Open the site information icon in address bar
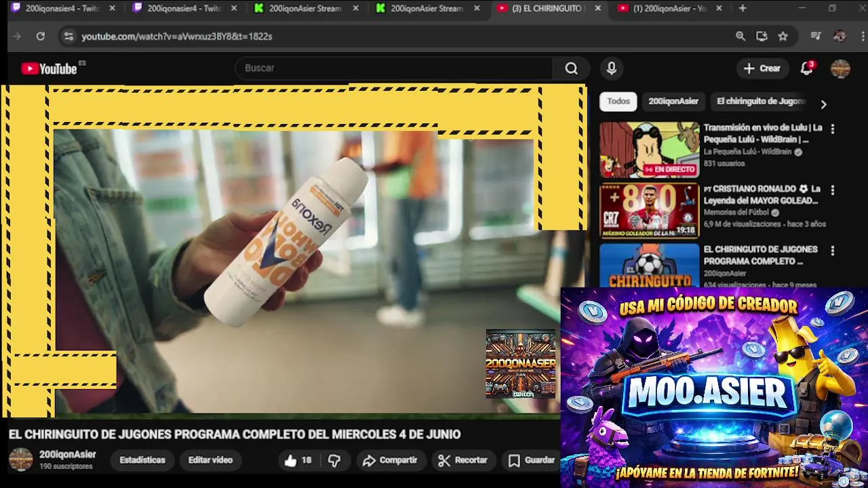This screenshot has width=868, height=488. 68,36
